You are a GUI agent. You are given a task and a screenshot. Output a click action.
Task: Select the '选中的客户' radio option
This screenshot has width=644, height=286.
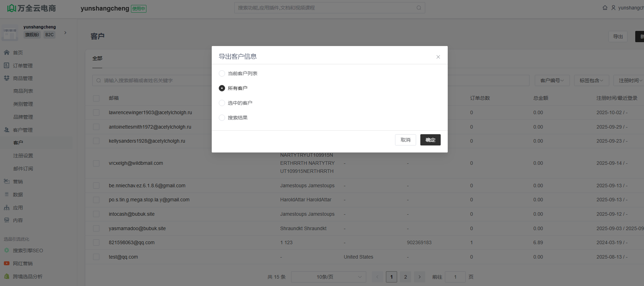point(222,103)
